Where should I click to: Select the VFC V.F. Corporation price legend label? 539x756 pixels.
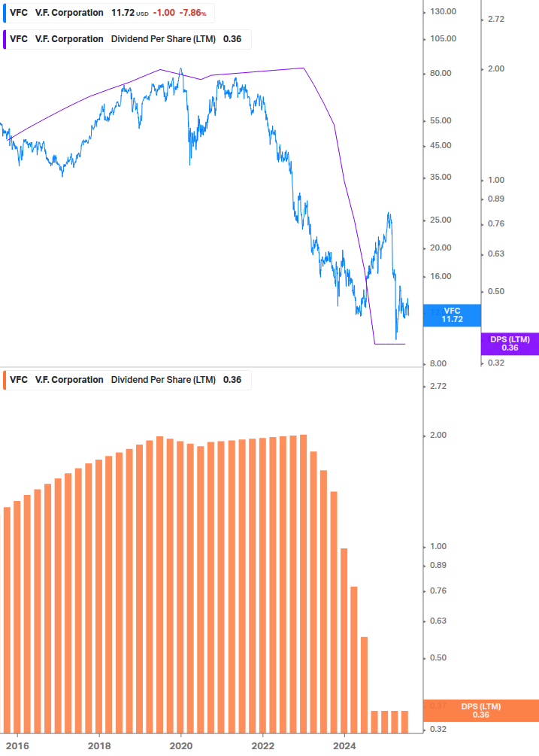pyautogui.click(x=57, y=13)
